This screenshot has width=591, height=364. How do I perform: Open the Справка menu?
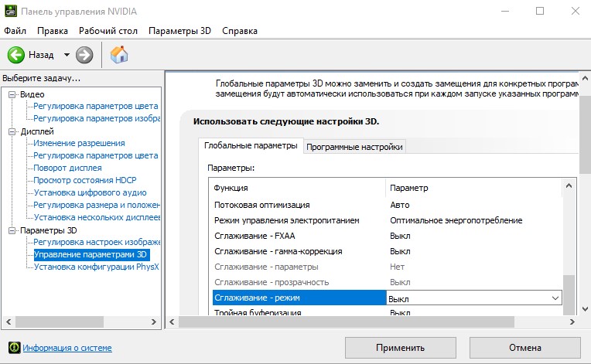tap(240, 31)
